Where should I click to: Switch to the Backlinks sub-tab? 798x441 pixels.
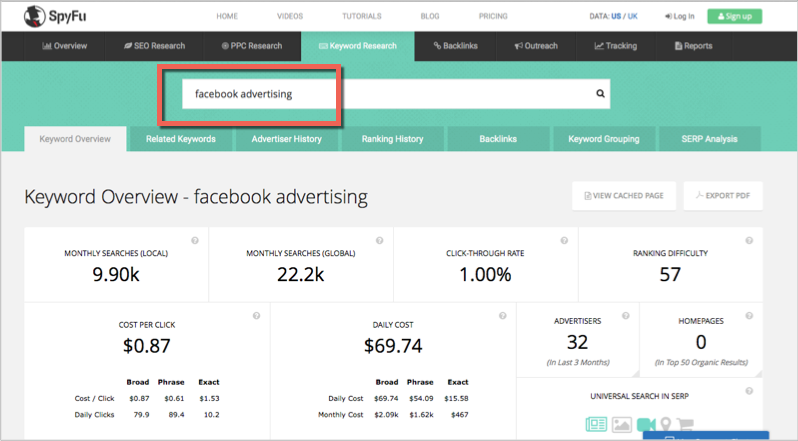498,139
